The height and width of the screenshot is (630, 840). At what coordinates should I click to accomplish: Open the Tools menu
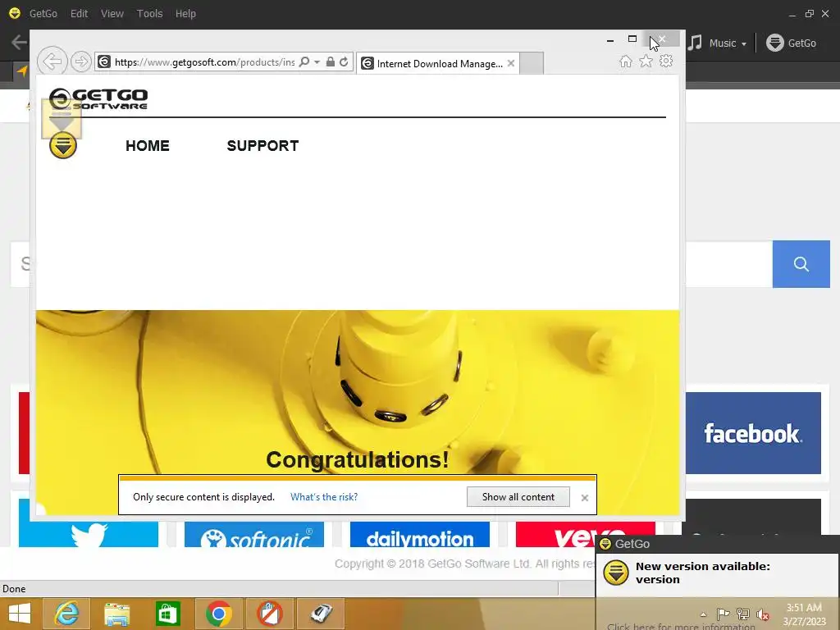149,13
